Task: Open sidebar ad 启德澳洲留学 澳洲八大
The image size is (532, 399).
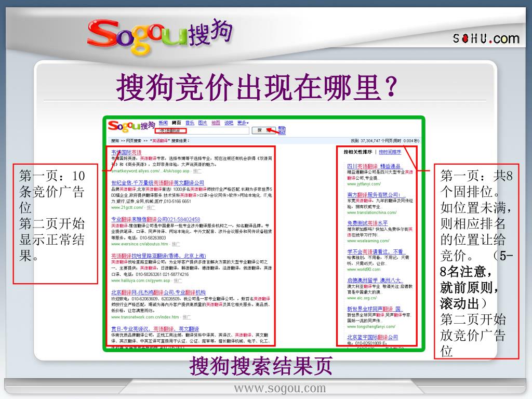Action: tap(375, 281)
